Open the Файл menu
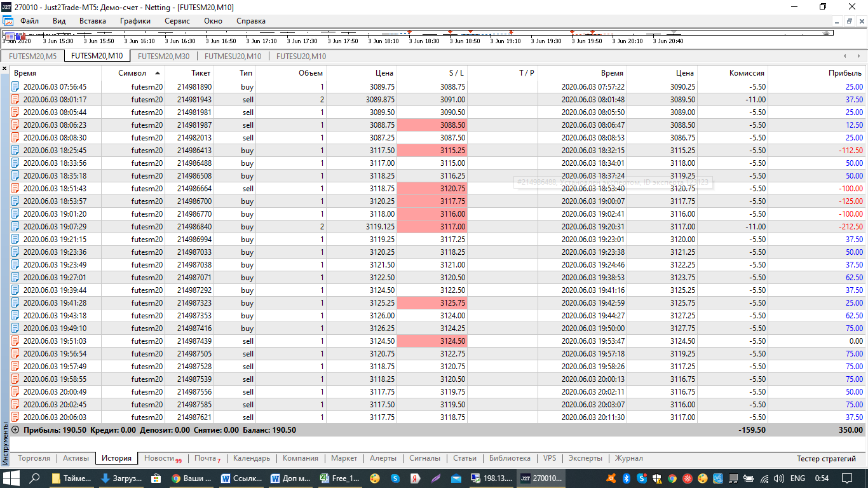The width and height of the screenshot is (868, 488). pyautogui.click(x=29, y=21)
